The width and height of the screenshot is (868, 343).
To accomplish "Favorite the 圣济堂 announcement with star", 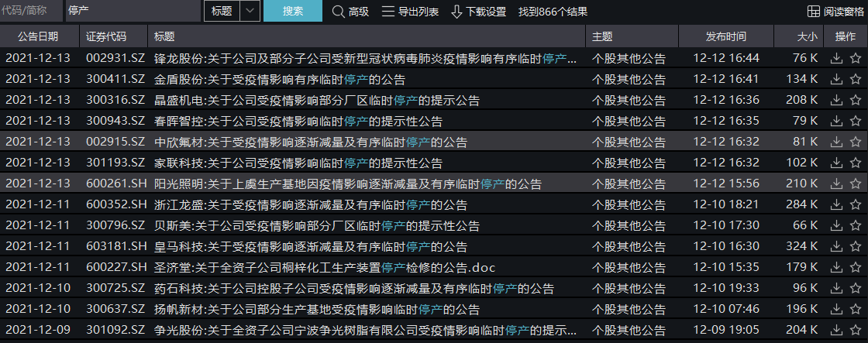I will pyautogui.click(x=855, y=267).
